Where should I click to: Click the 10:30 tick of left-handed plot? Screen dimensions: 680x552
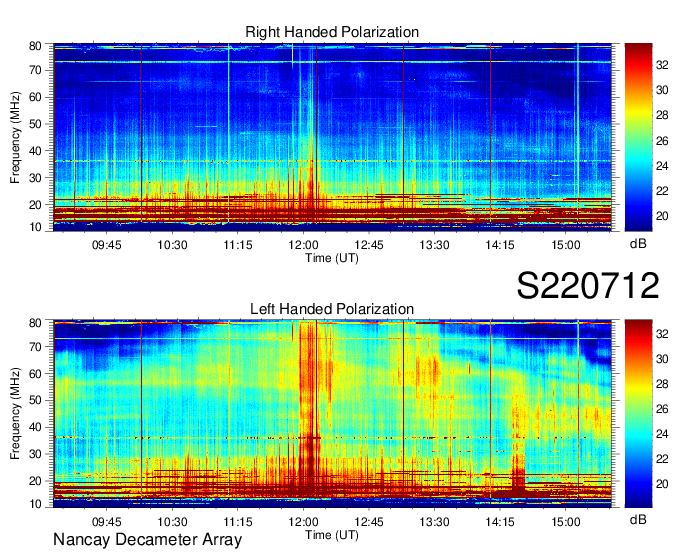pyautogui.click(x=172, y=522)
